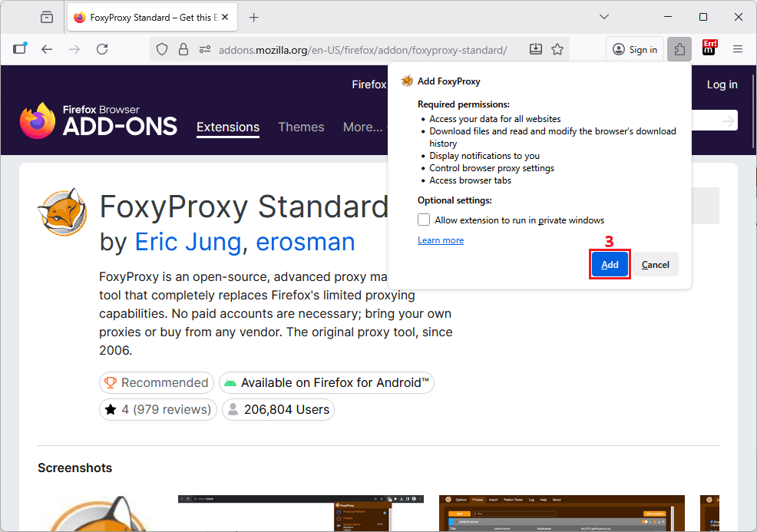This screenshot has width=757, height=532.
Task: Open the Themes section
Action: 301,127
